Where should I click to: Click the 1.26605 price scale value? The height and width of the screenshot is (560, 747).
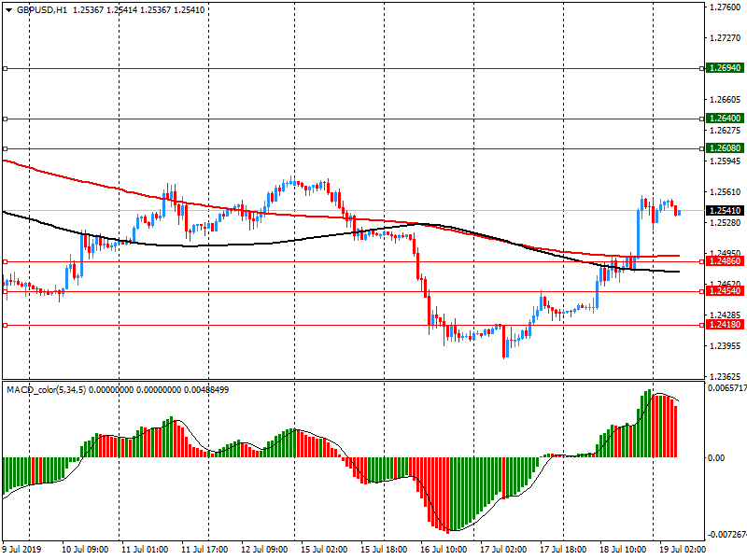click(x=726, y=100)
